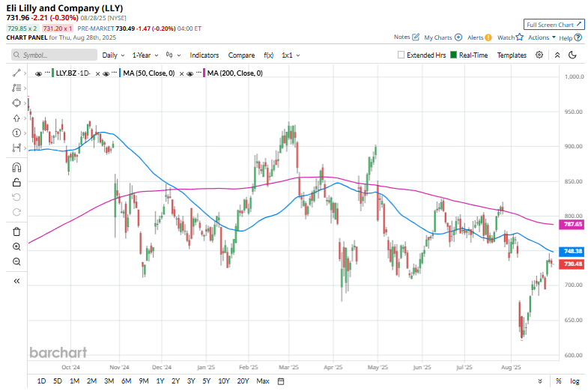Click the Watch star icon
The width and height of the screenshot is (588, 391).
tap(519, 37)
